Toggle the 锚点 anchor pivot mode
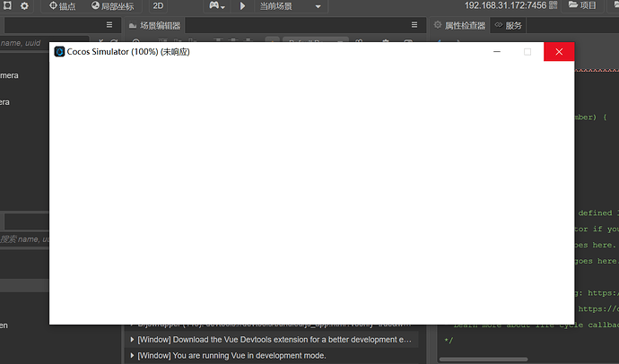 click(x=63, y=6)
